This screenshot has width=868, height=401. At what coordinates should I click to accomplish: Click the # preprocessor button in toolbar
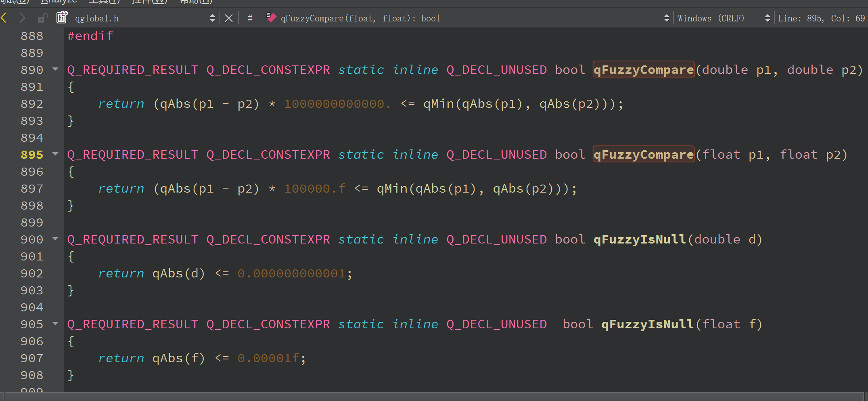click(x=250, y=18)
